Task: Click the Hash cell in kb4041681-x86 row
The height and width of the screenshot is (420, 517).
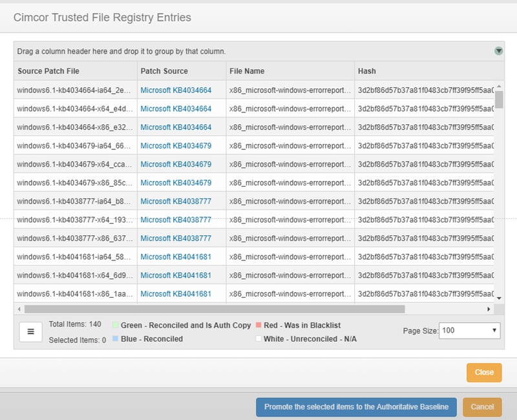Action: (425, 294)
